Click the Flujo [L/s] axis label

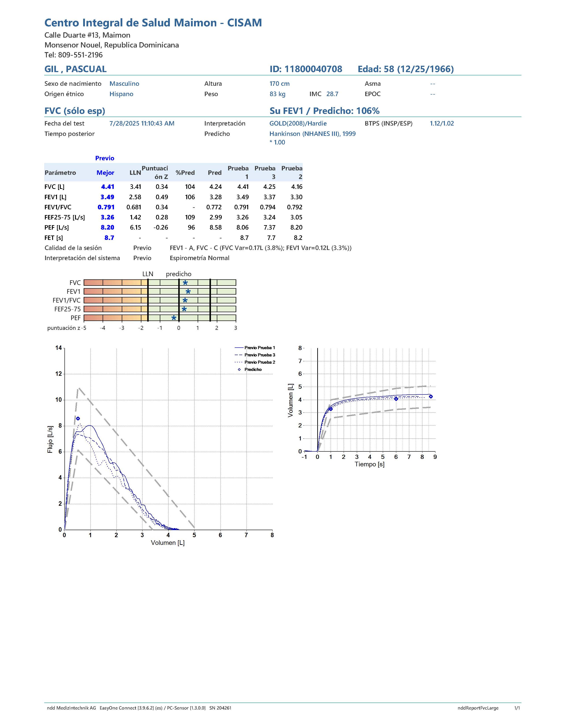click(x=50, y=439)
